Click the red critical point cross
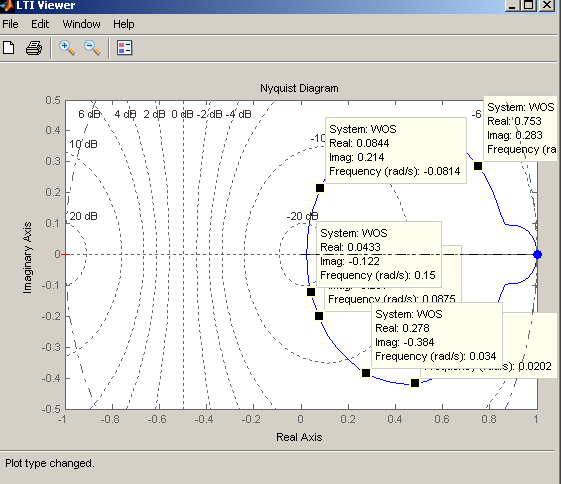 click(x=65, y=254)
